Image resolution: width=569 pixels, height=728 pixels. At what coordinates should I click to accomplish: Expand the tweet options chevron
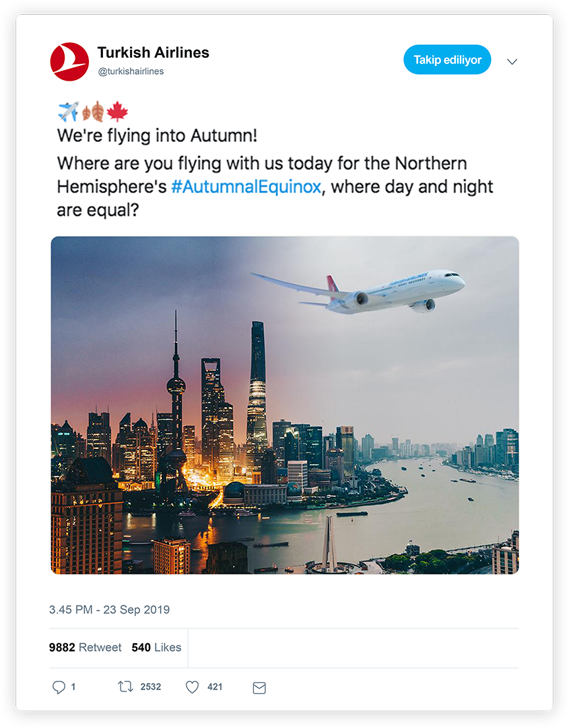pyautogui.click(x=512, y=61)
